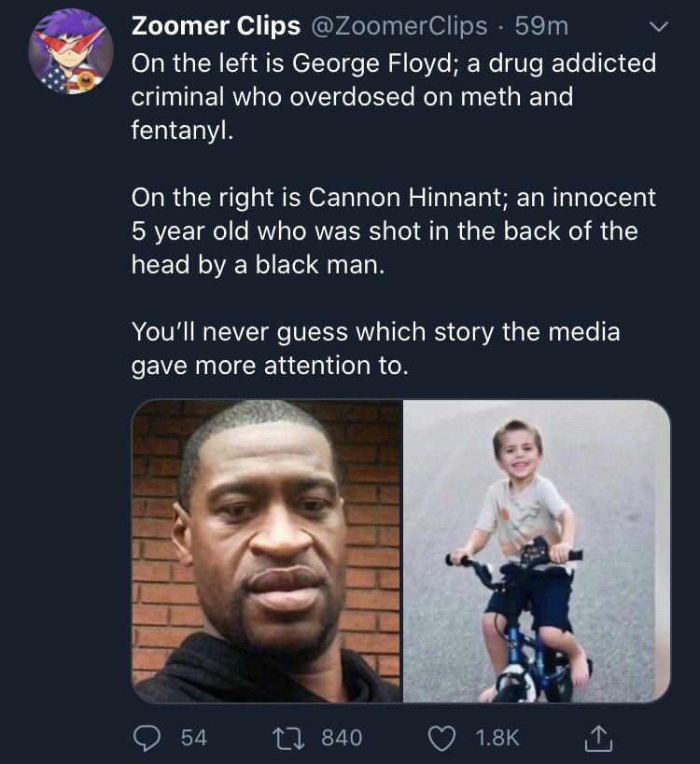Click the paragraph starting 'On the right'
The width and height of the screenshot is (700, 764).
(x=393, y=230)
